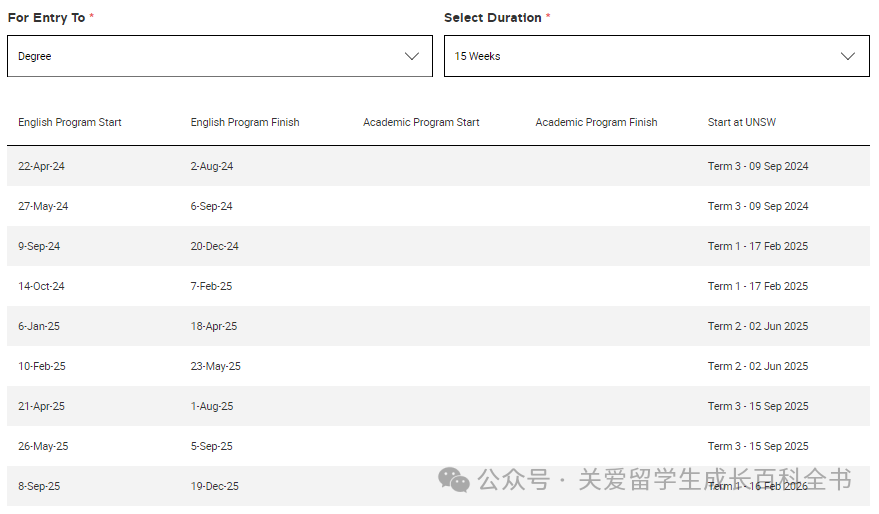Select Term 2 - 02 Jun 2025 for 6-Jan-25
The width and height of the screenshot is (879, 514).
click(x=758, y=326)
